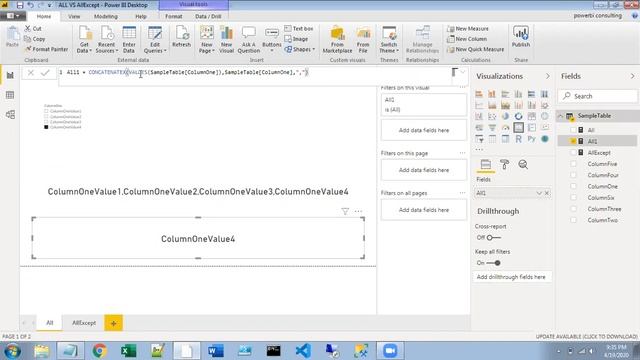The height and width of the screenshot is (360, 640).
Task: Open the Format paint roller pane
Action: point(504,164)
